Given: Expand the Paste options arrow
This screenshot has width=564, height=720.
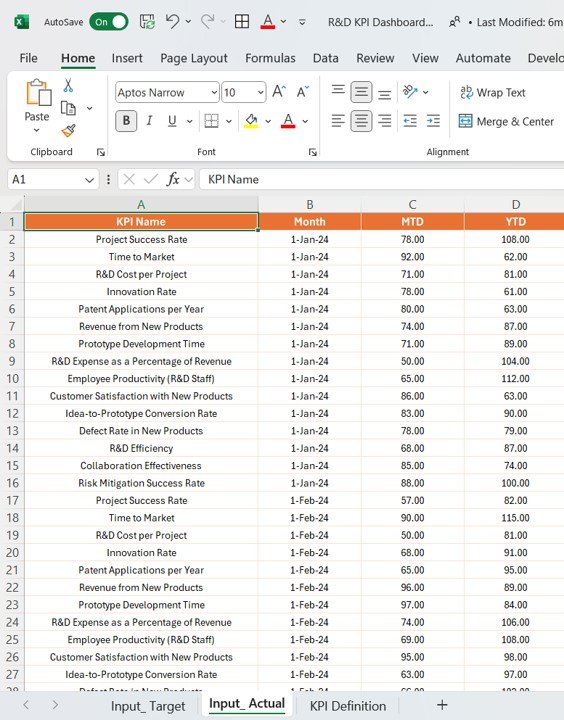Looking at the screenshot, I should (x=37, y=130).
